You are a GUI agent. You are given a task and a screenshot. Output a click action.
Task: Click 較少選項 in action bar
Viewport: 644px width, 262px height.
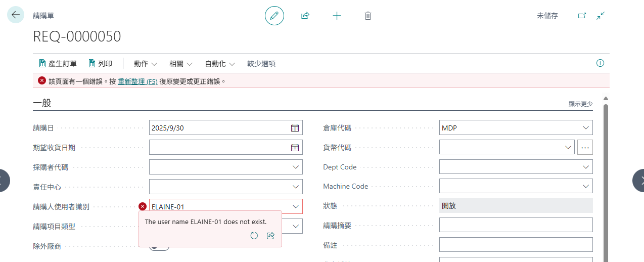pos(261,64)
